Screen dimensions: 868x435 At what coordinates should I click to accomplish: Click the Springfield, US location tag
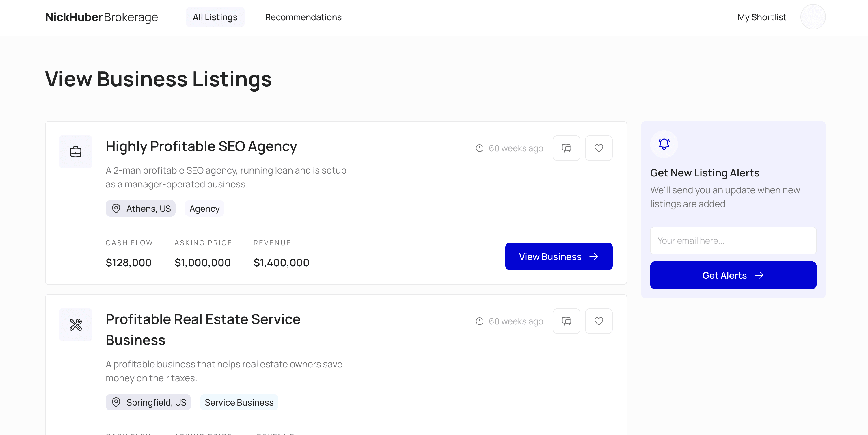click(148, 402)
